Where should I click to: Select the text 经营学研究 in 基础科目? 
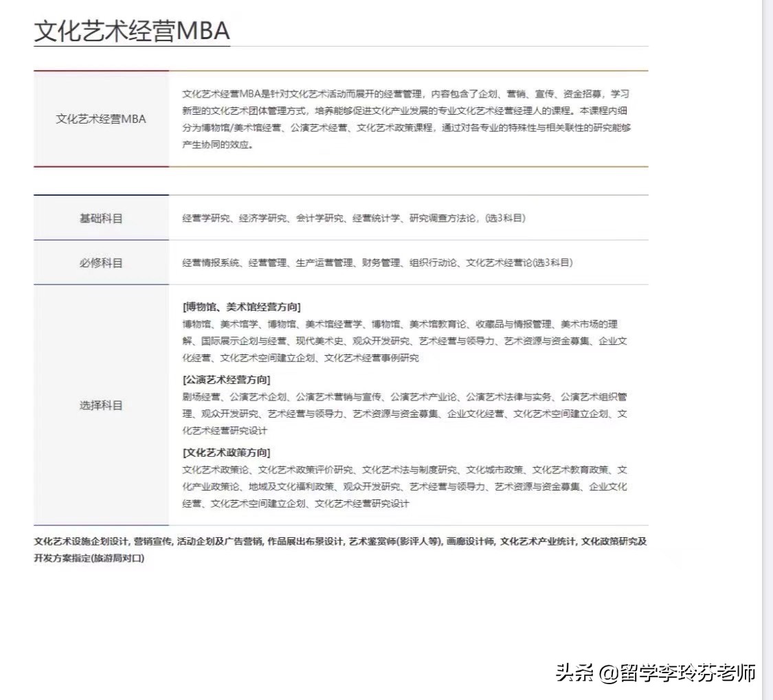point(204,216)
